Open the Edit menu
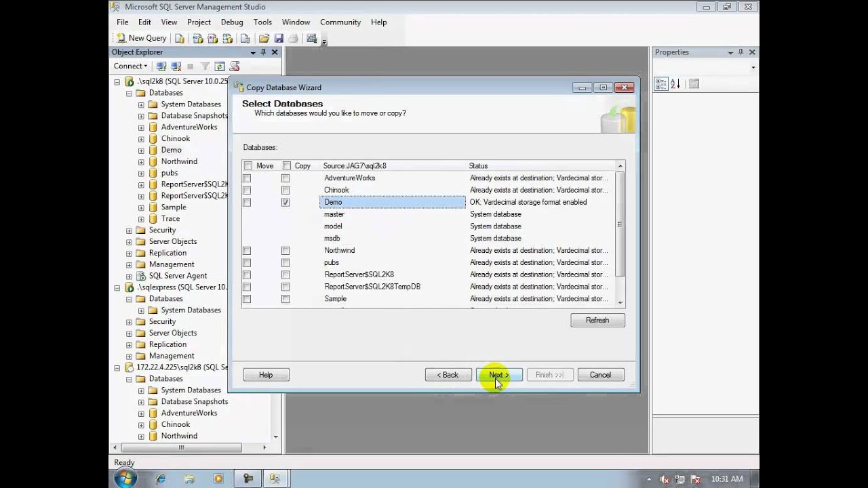The image size is (868, 488). click(x=144, y=22)
